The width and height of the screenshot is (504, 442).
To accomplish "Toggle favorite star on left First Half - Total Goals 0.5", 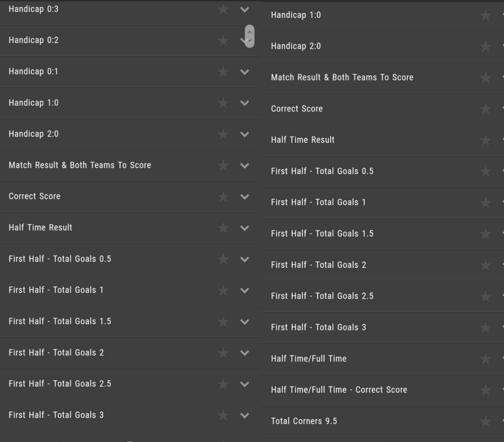I will click(223, 259).
